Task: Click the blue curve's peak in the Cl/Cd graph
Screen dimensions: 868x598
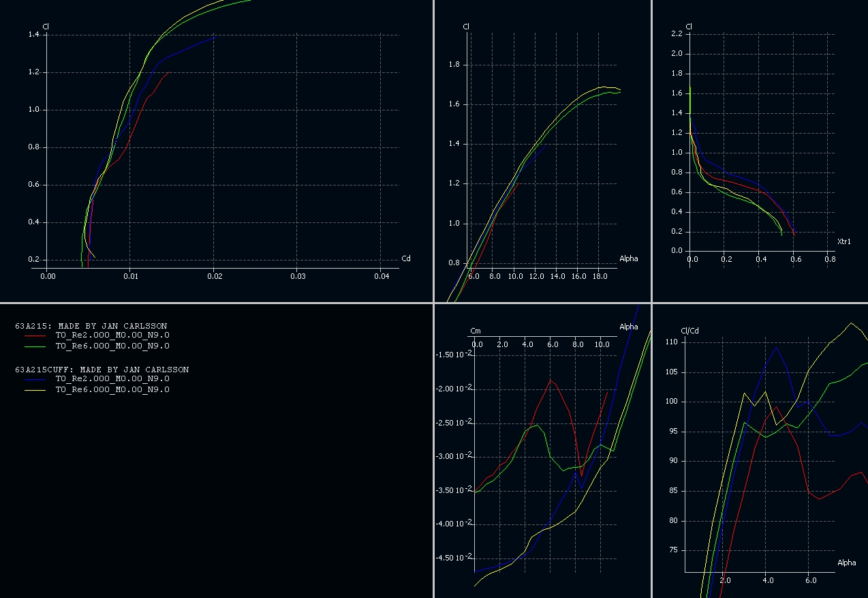Action: (776, 348)
